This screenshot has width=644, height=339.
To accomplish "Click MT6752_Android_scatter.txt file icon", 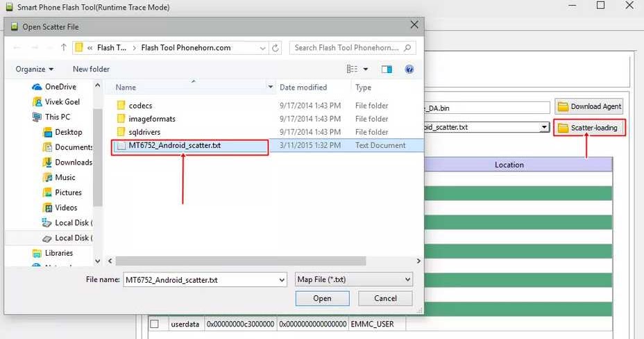I will [121, 145].
